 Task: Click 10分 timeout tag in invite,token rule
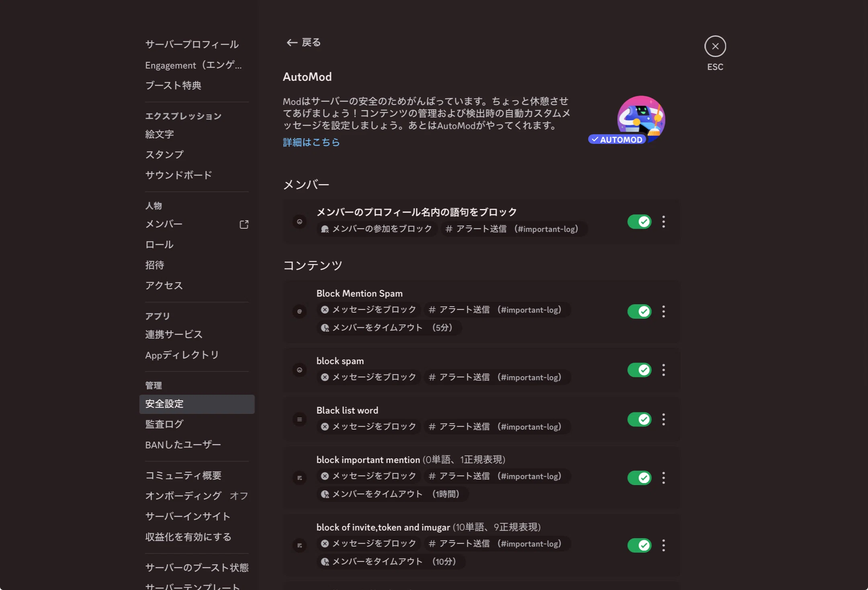click(391, 562)
